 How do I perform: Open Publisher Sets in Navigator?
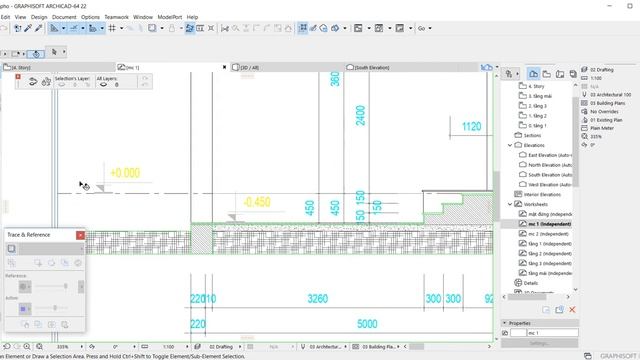pyautogui.click(x=573, y=74)
